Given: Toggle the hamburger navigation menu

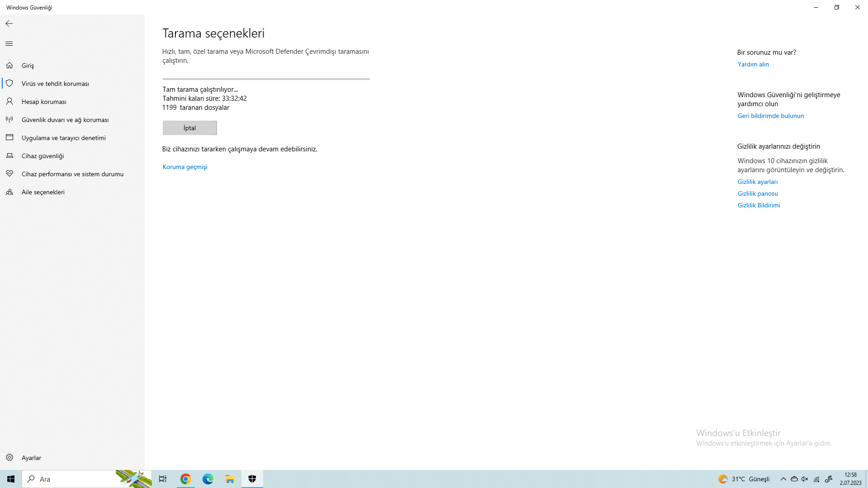Looking at the screenshot, I should (9, 44).
